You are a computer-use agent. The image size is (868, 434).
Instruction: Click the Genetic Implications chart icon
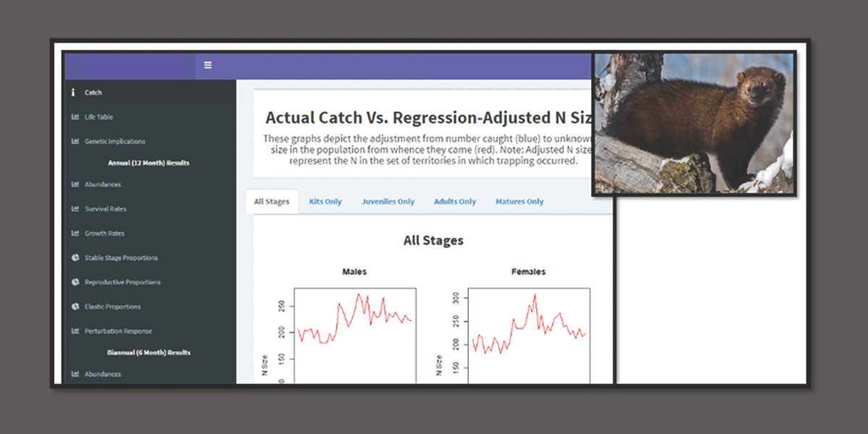75,141
